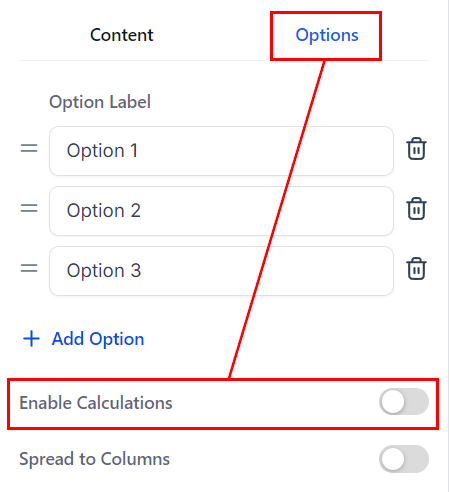
Task: Click the plus icon for Add Option
Action: (x=31, y=339)
